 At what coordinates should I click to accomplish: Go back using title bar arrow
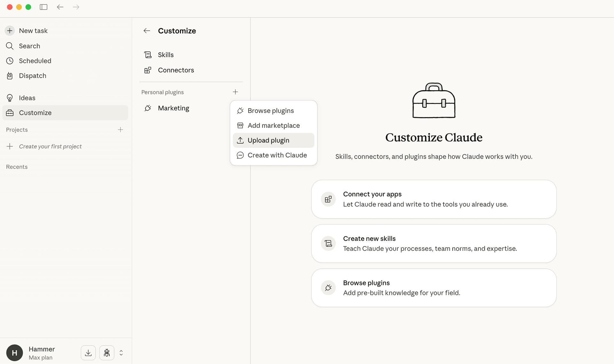tap(60, 7)
